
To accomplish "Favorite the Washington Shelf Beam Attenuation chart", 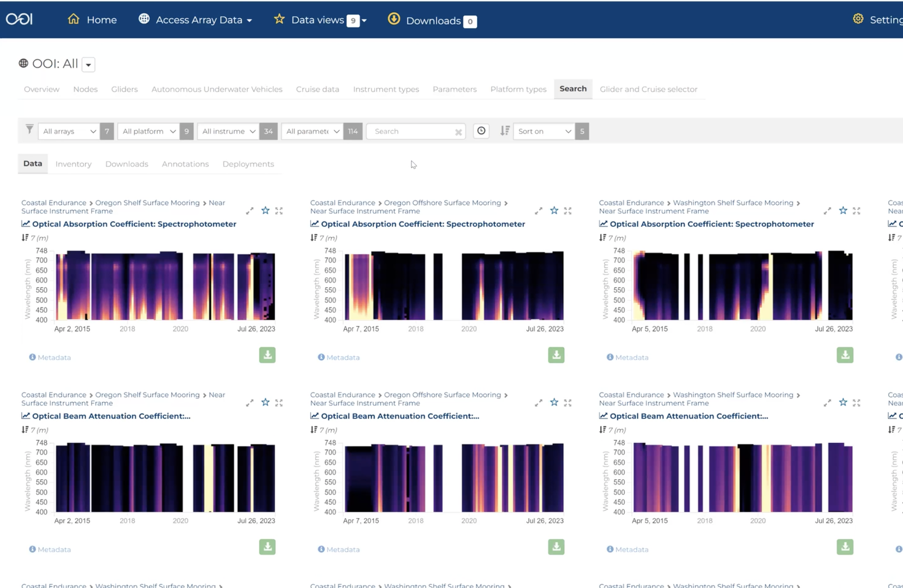I will point(843,402).
